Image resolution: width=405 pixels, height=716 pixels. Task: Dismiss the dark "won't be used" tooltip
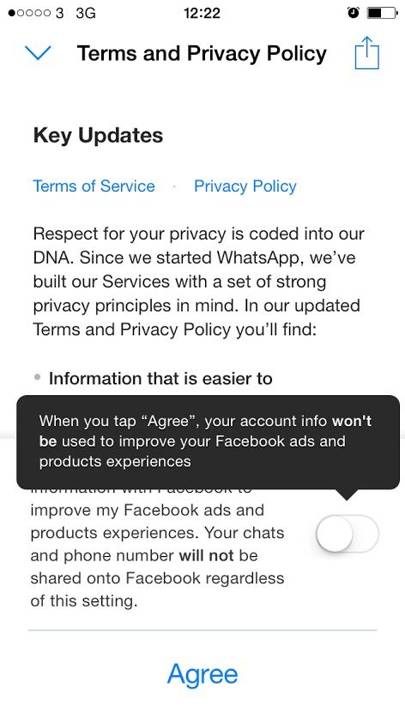point(208,442)
